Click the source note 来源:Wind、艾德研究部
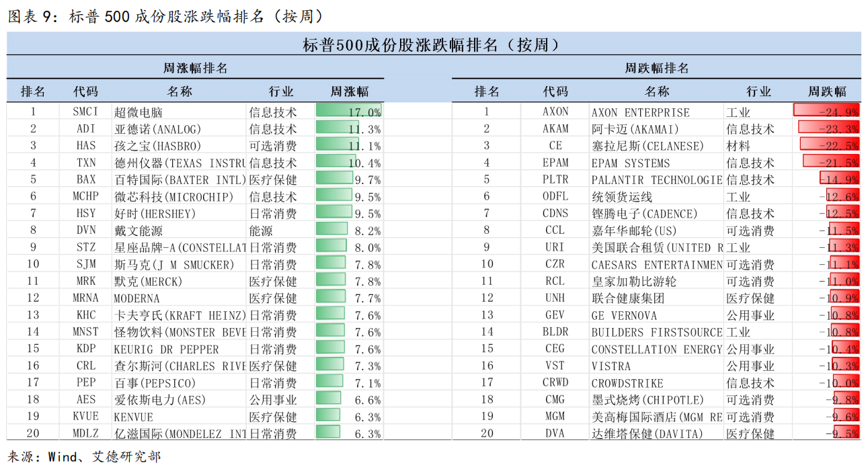868x465 pixels. pos(84,457)
